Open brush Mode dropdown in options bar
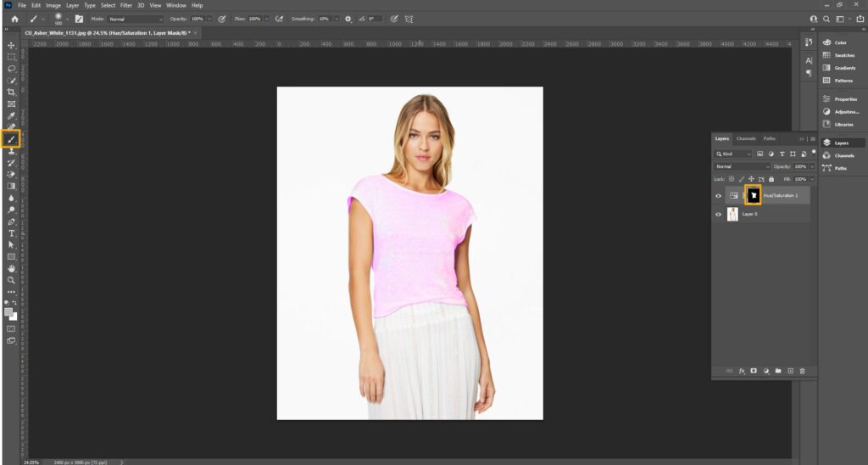868x465 pixels. click(x=136, y=19)
